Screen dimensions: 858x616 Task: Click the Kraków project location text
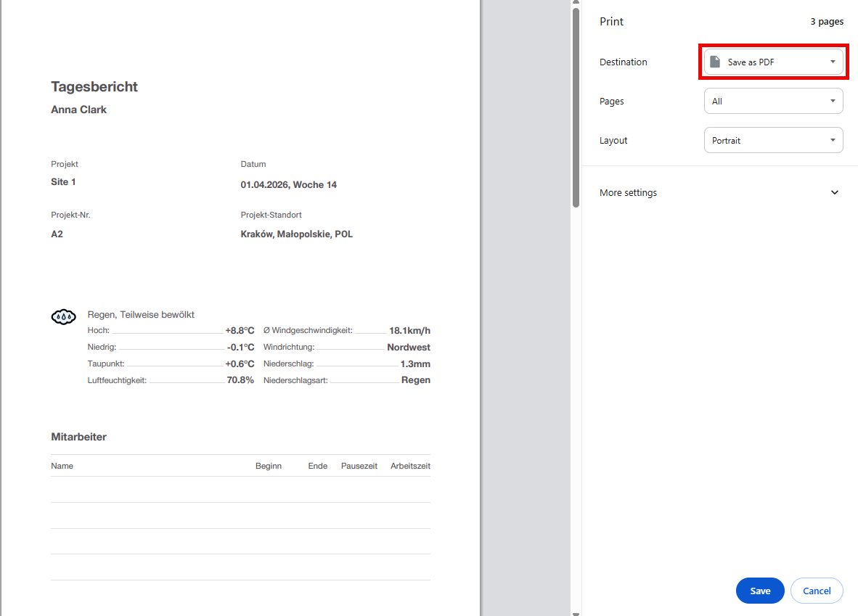(x=296, y=234)
